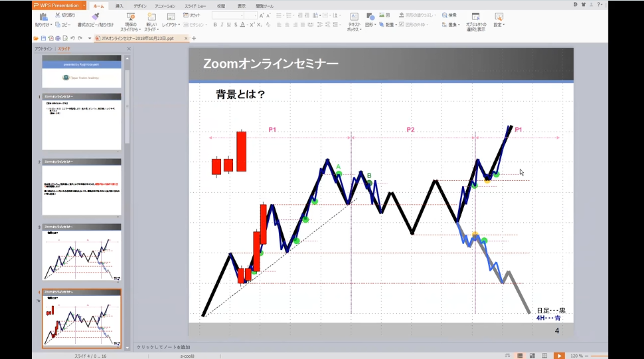Click the 検索 (Find) magnifier icon
Viewport: 644px width, 359px height.
tap(444, 15)
